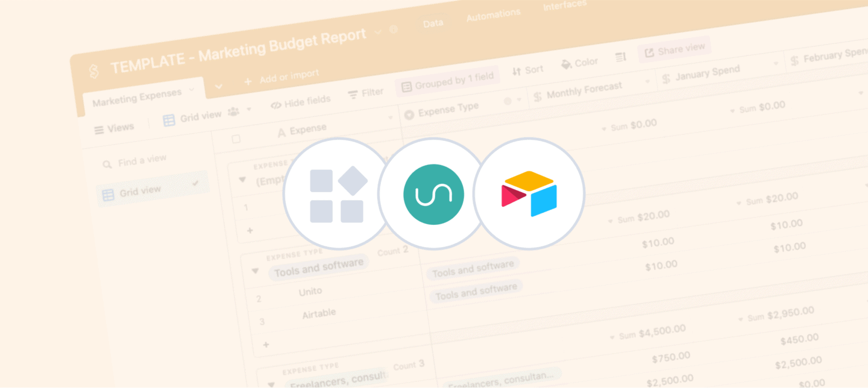The height and width of the screenshot is (388, 868).
Task: Select the Unito expense cell
Action: click(310, 292)
